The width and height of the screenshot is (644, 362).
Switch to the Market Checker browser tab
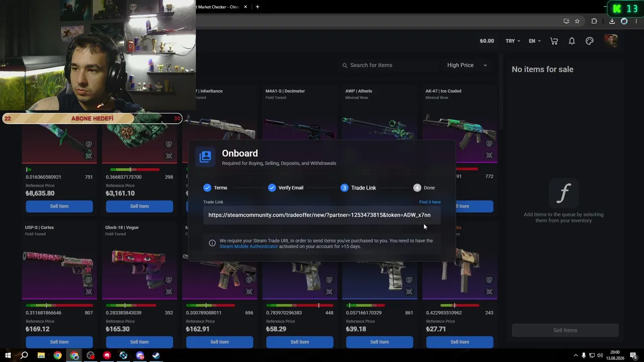tap(219, 7)
